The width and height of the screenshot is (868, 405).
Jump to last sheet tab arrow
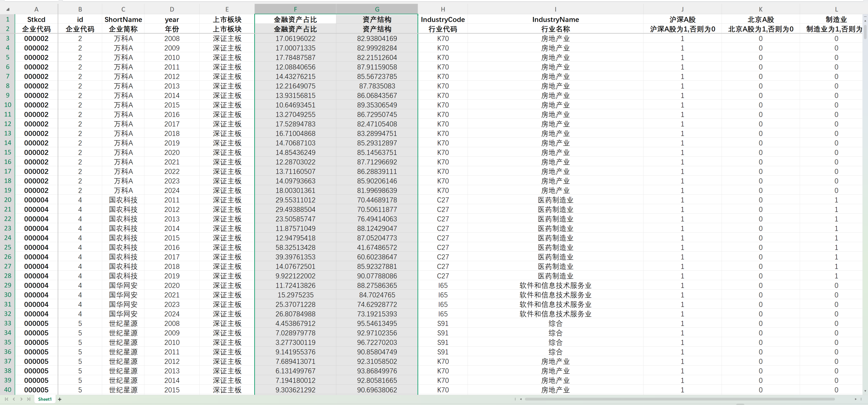(29, 399)
